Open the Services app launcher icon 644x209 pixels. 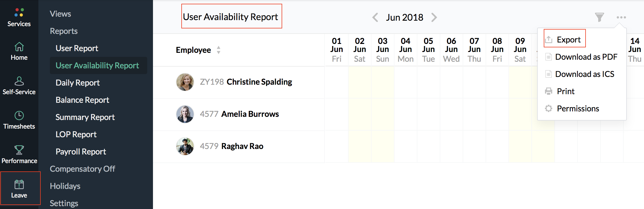point(19,13)
